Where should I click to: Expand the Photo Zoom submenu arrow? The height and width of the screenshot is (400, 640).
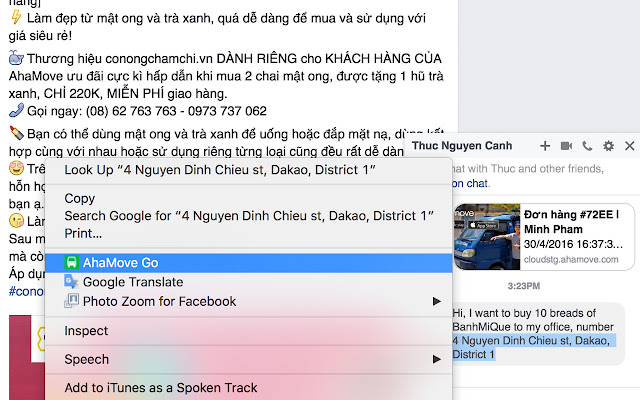click(x=437, y=301)
